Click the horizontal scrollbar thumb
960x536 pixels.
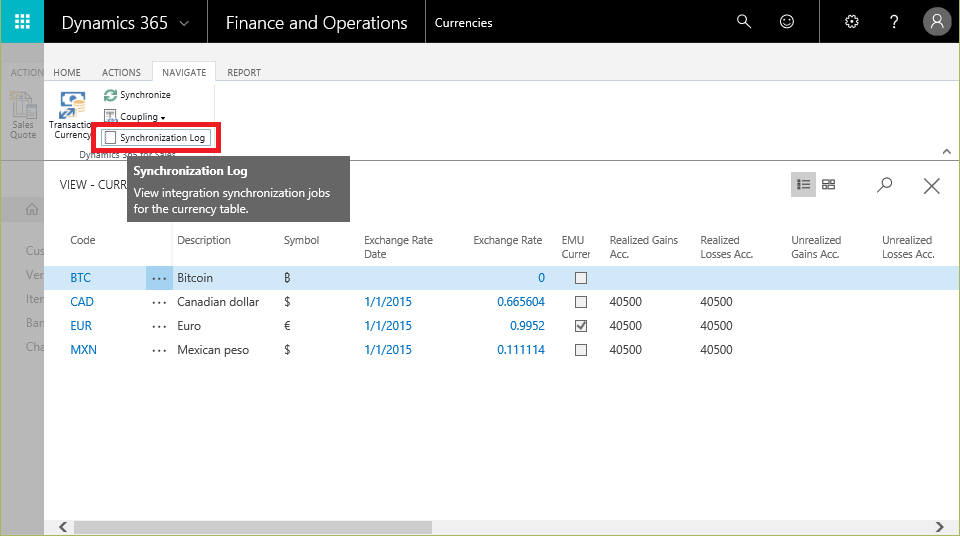253,527
